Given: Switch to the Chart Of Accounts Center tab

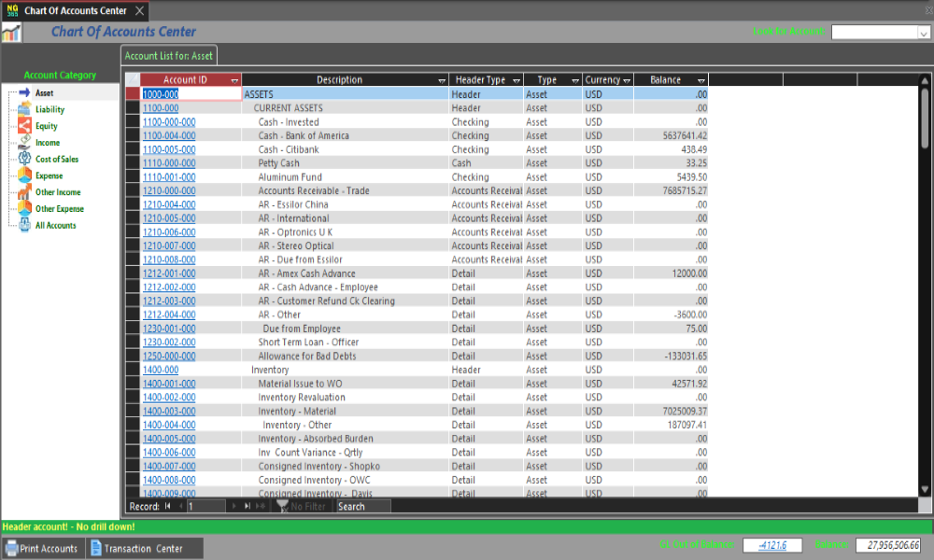Looking at the screenshot, I should click(x=73, y=10).
